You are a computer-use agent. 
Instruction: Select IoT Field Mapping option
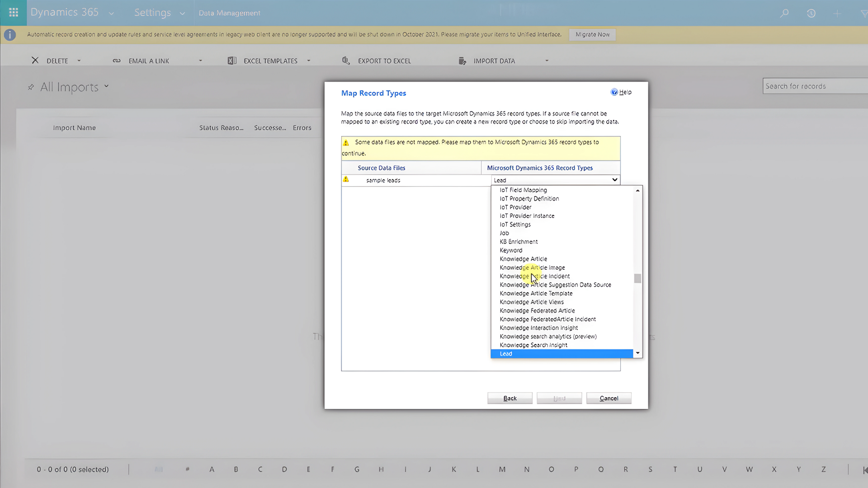(x=523, y=190)
